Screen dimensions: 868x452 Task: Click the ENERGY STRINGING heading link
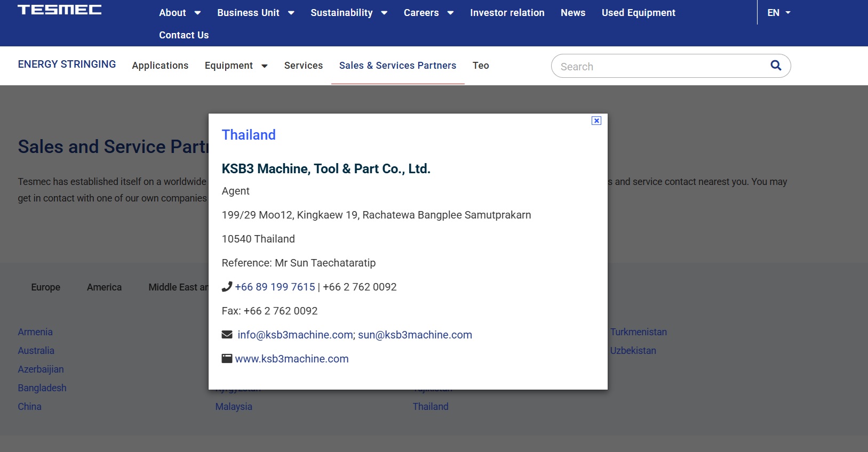67,64
